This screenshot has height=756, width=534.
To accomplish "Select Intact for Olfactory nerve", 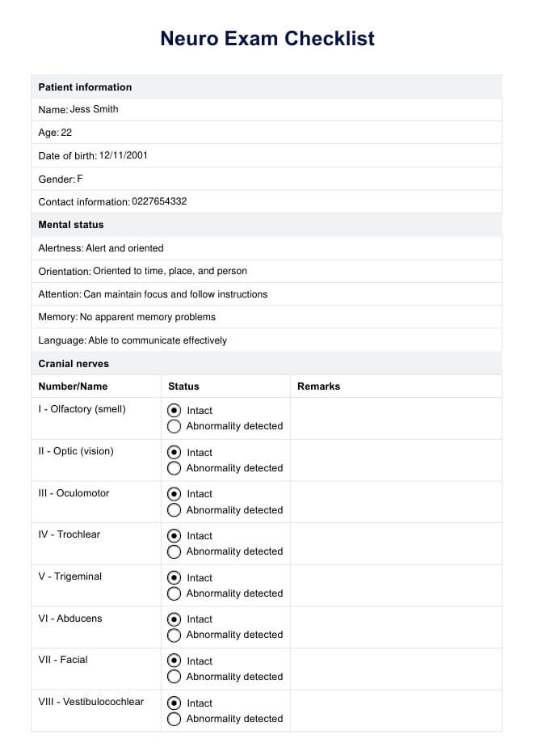I will click(174, 410).
